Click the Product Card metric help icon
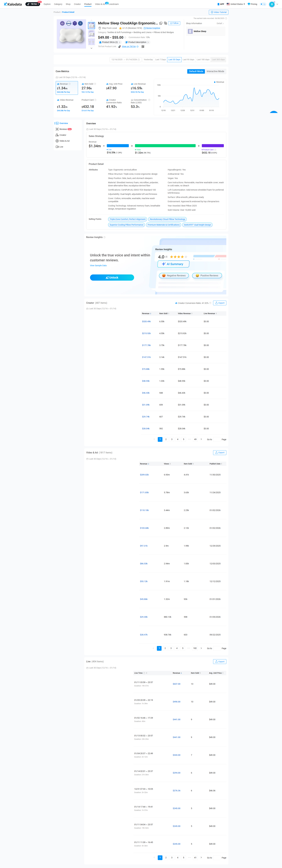 tap(95, 100)
